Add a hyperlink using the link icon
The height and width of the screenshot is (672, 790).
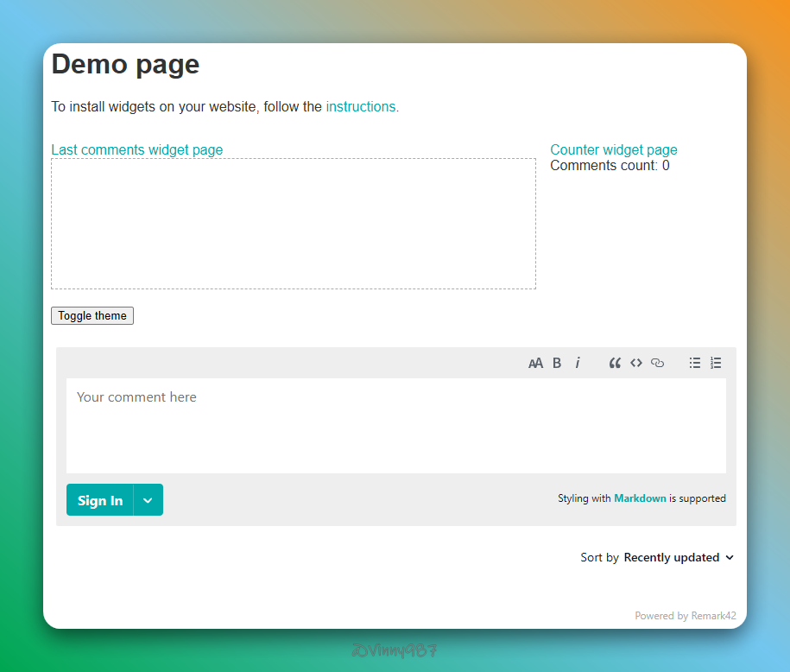[x=657, y=363]
